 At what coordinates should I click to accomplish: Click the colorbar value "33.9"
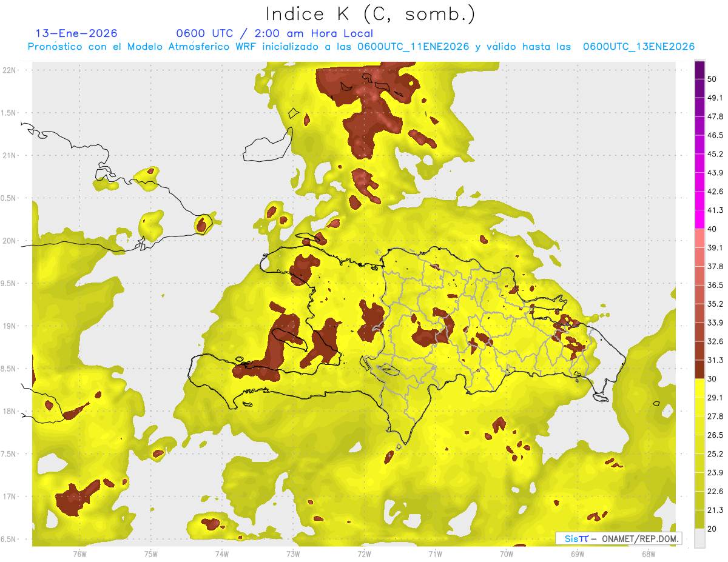(x=715, y=323)
